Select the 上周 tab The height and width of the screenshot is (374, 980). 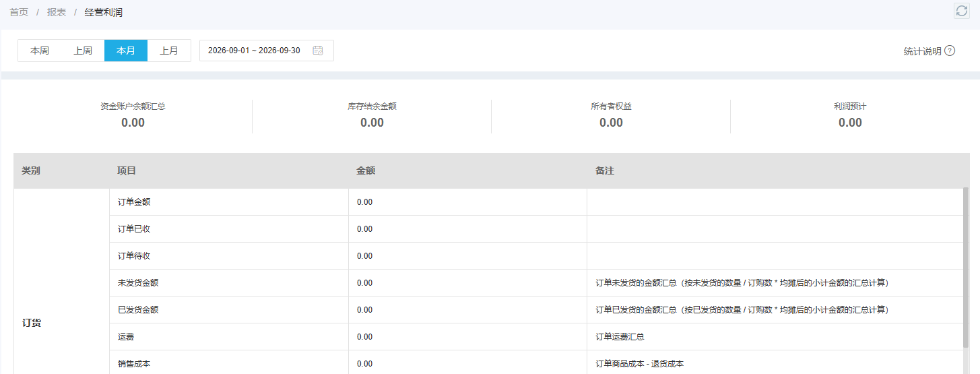click(83, 51)
